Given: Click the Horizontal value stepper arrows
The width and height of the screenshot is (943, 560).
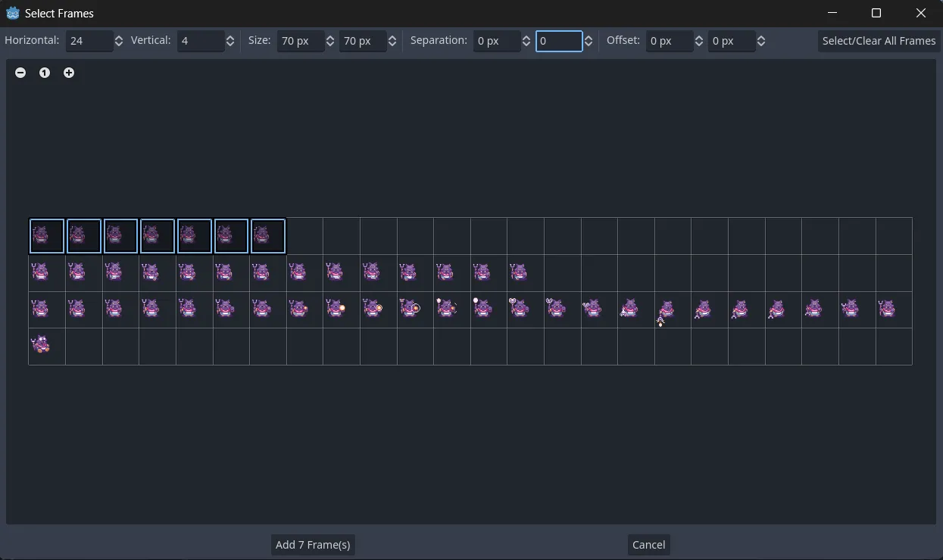Looking at the screenshot, I should [x=119, y=41].
